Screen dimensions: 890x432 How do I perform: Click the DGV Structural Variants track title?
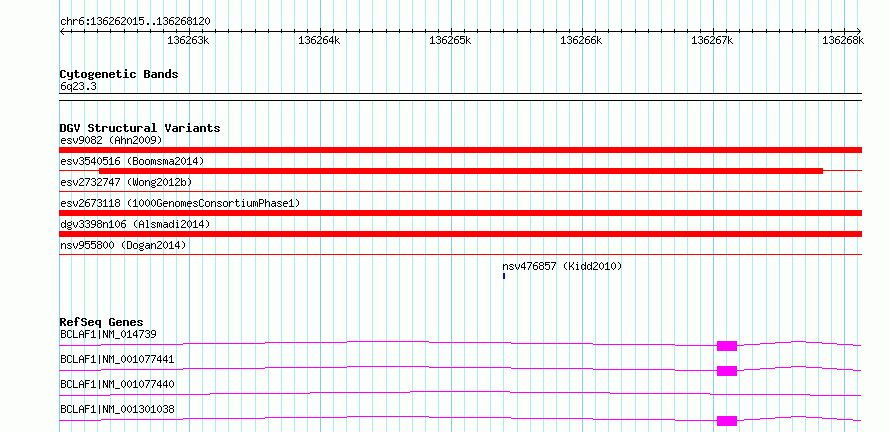(x=140, y=128)
